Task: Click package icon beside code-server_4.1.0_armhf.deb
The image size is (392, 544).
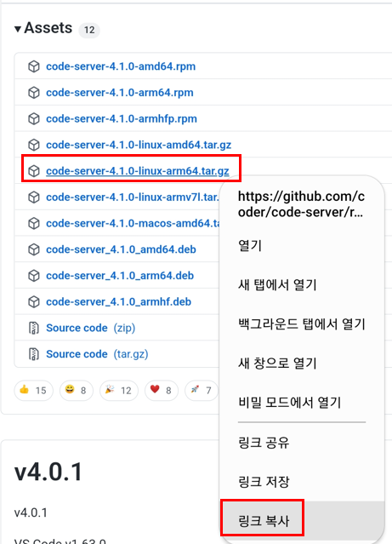Action: 34,302
